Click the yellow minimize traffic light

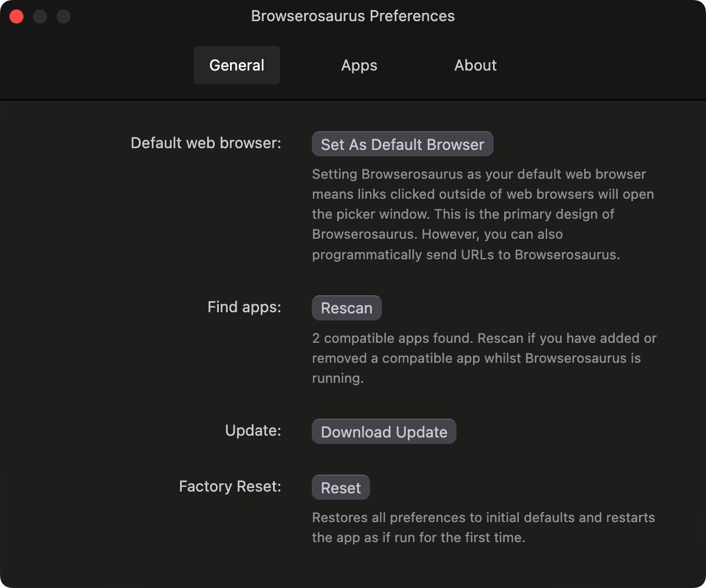coord(40,16)
